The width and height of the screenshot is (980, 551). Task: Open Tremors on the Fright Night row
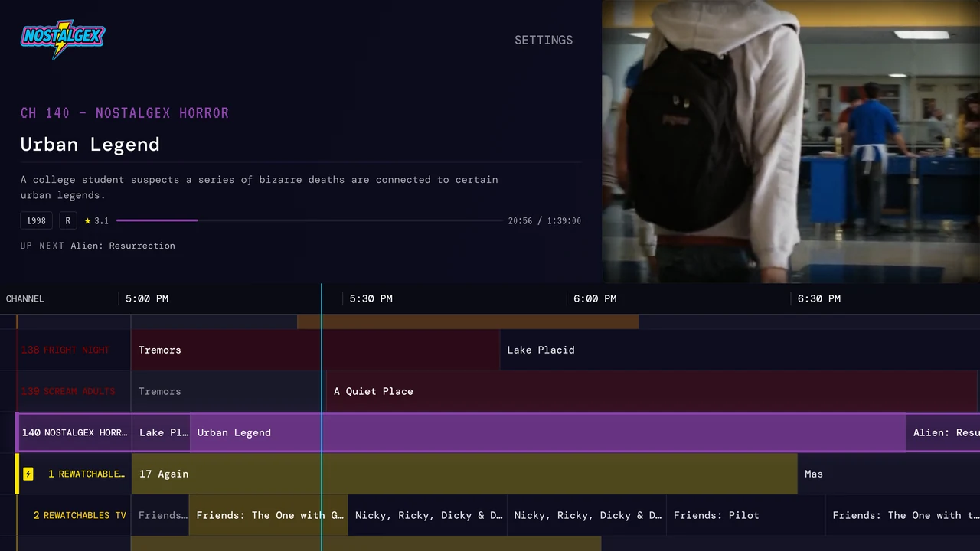coord(315,350)
